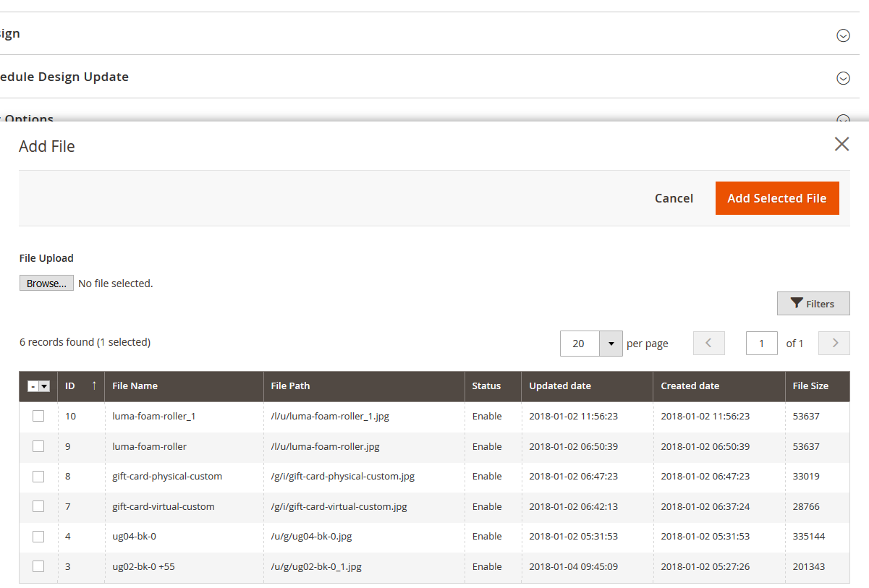This screenshot has width=869, height=588.
Task: Close the Add File dialog
Action: click(x=842, y=144)
